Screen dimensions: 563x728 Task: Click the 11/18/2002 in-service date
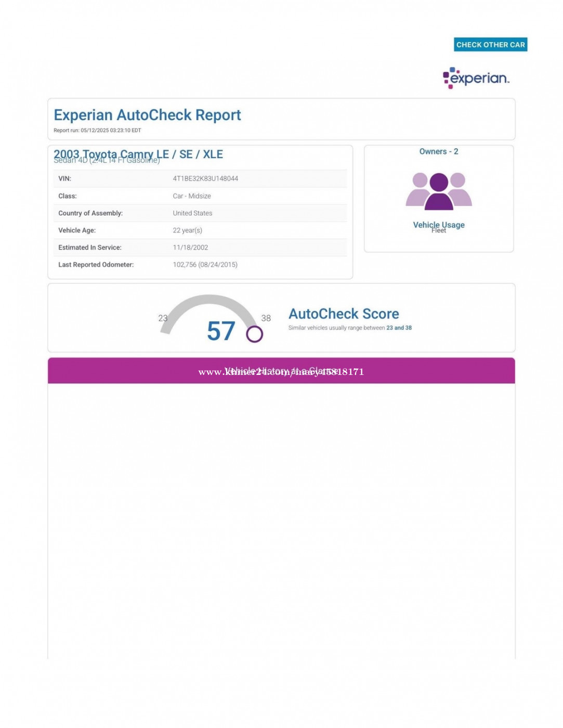(x=190, y=248)
